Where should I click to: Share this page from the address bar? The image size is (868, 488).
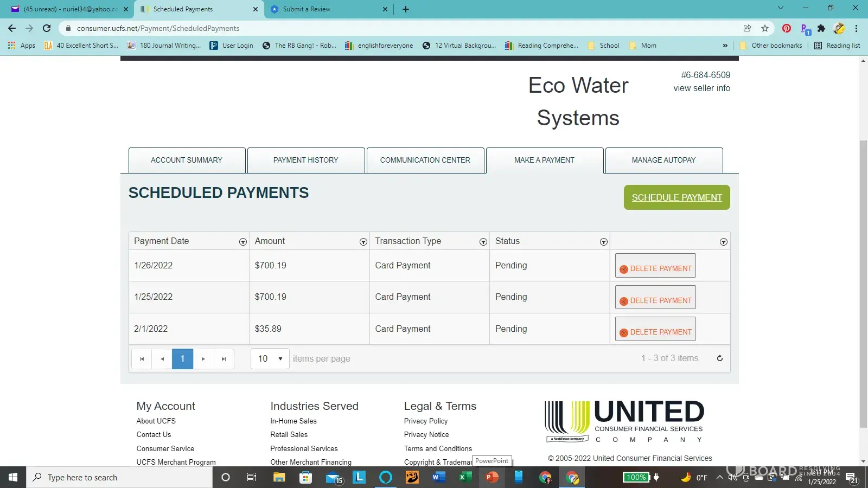coord(748,28)
